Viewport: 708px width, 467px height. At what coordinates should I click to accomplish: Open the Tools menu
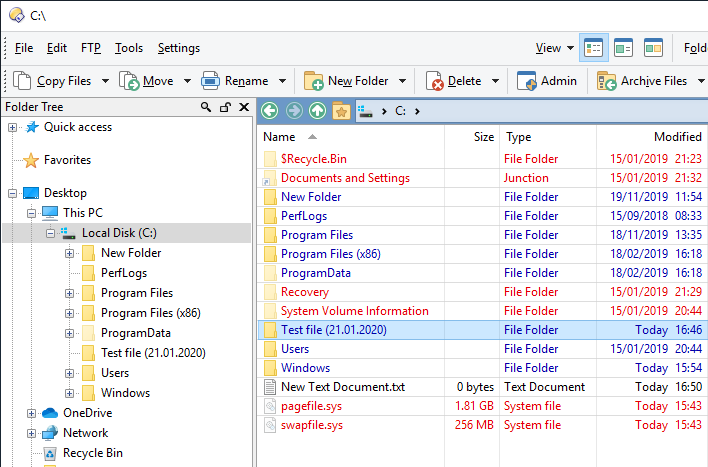pyautogui.click(x=129, y=48)
